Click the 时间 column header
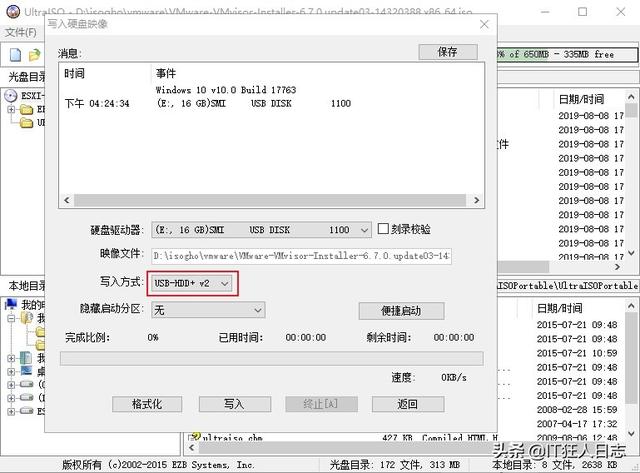This screenshot has width=640, height=473. pos(74,73)
